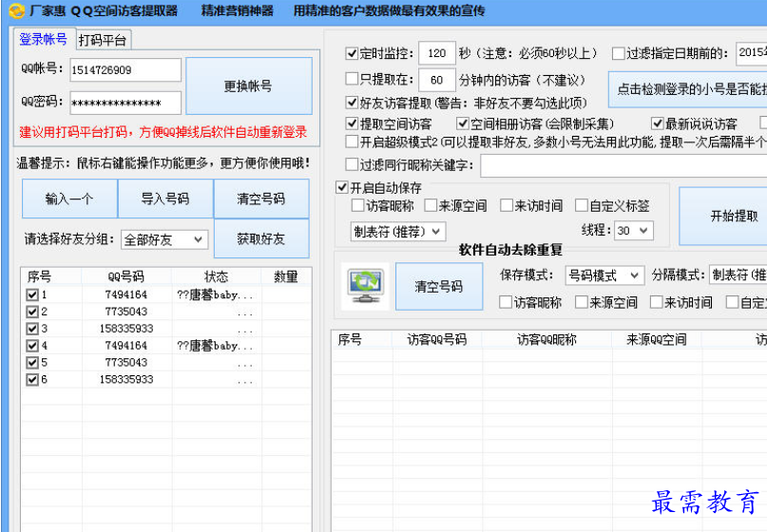Enable the 过滤同行昵称关键字 checkbox
767x532 pixels.
[352, 164]
